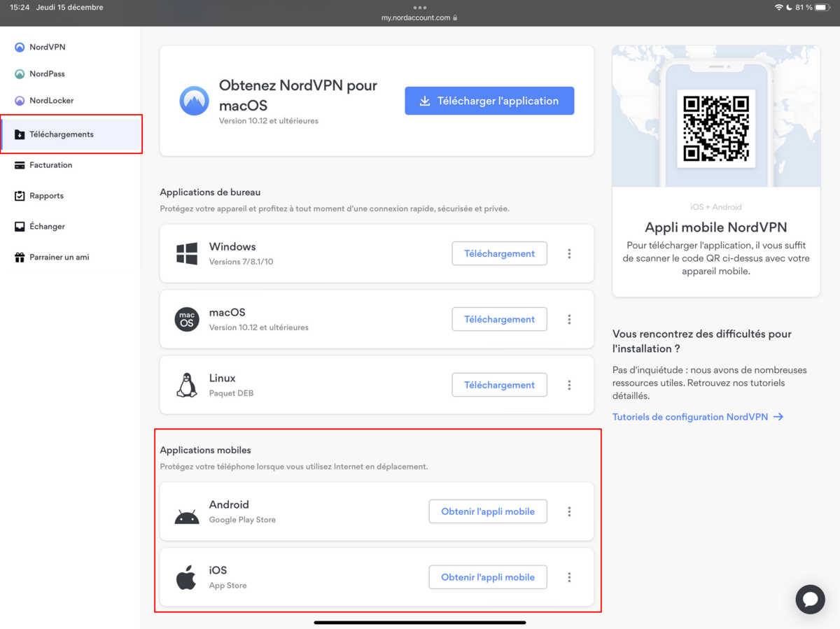The image size is (840, 629).
Task: Tap the battery indicator
Action: (x=822, y=8)
